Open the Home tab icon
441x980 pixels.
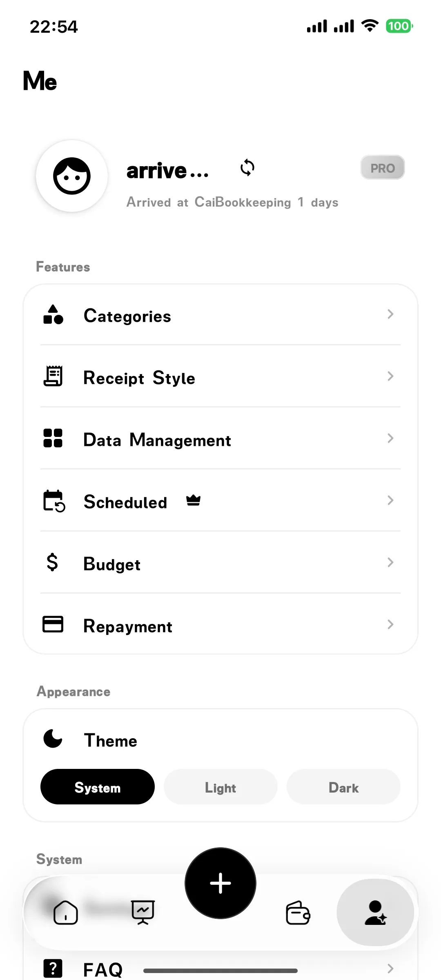66,912
